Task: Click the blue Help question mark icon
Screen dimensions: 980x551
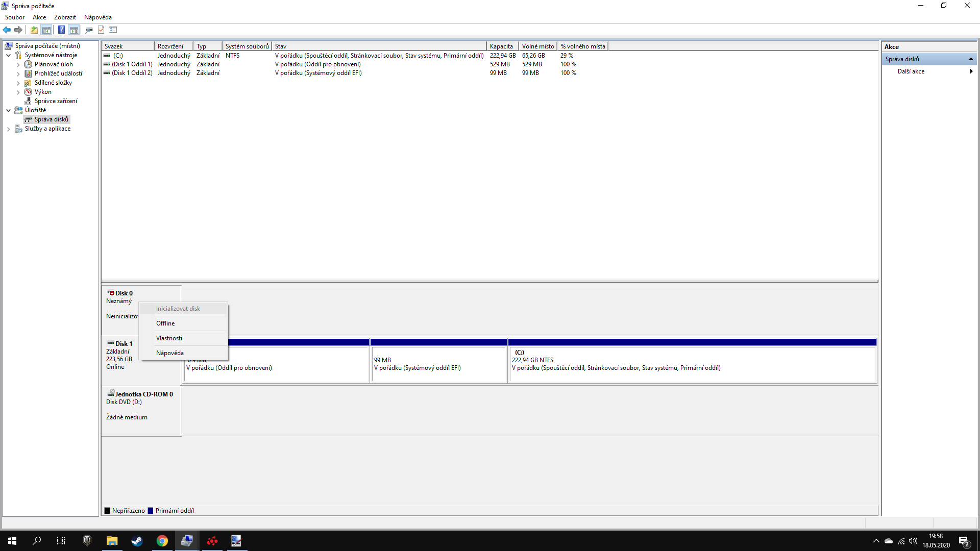Action: (x=61, y=30)
